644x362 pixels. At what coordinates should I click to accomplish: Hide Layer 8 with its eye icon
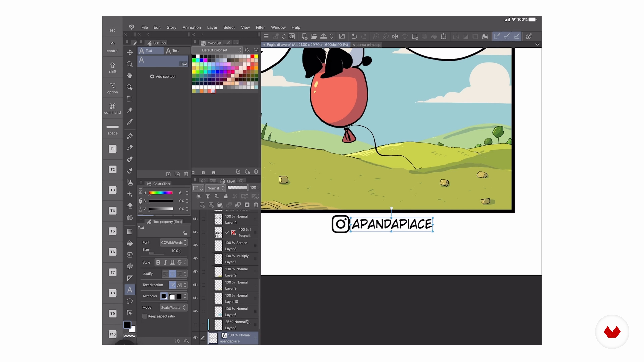point(195,245)
